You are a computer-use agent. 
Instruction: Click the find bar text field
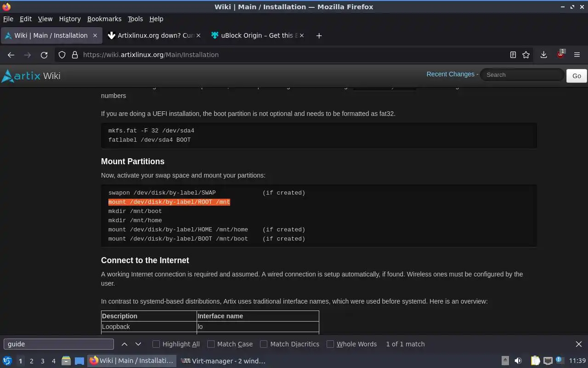pyautogui.click(x=59, y=344)
